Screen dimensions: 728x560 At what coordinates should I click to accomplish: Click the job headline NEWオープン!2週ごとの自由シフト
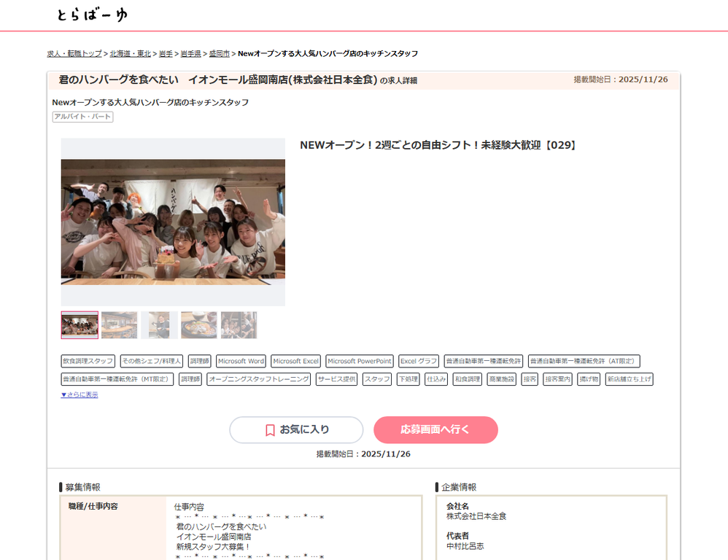[438, 145]
